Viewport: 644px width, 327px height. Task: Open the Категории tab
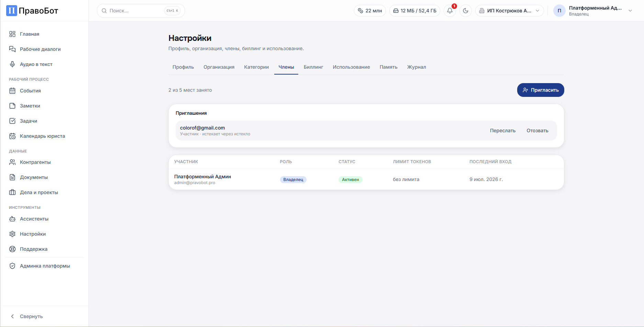(x=256, y=67)
